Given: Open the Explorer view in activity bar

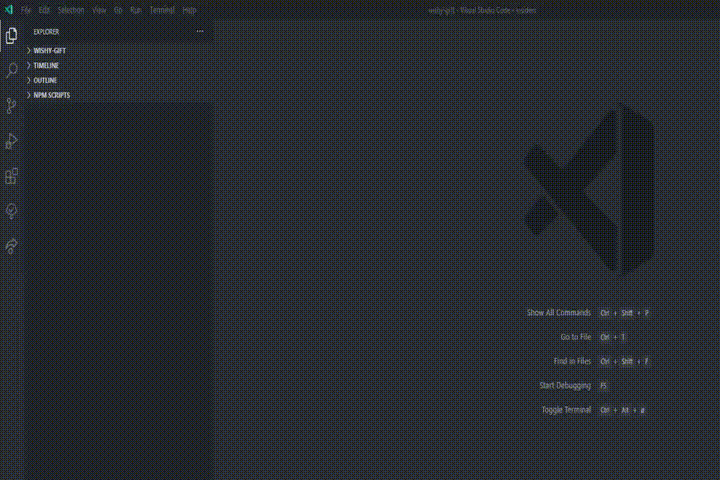Looking at the screenshot, I should (x=11, y=35).
